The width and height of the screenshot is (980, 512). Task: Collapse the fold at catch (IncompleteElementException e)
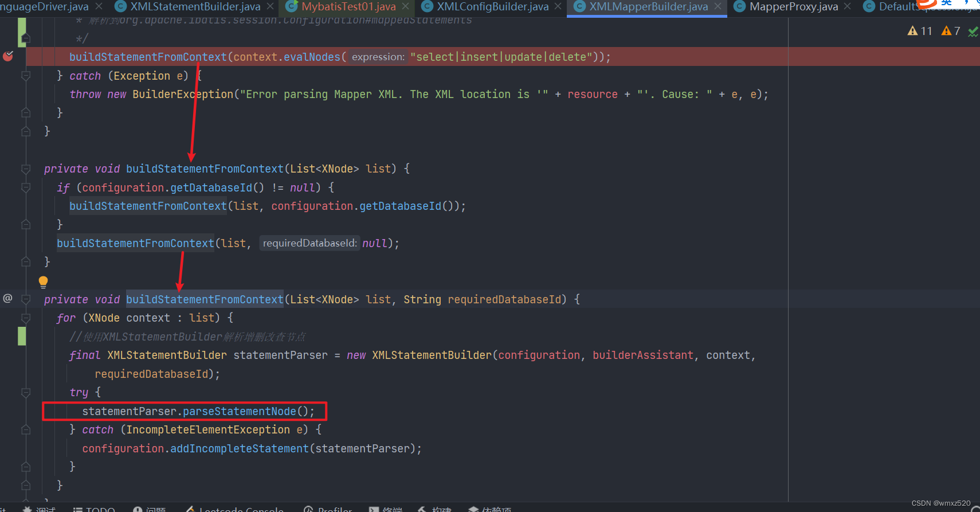26,429
